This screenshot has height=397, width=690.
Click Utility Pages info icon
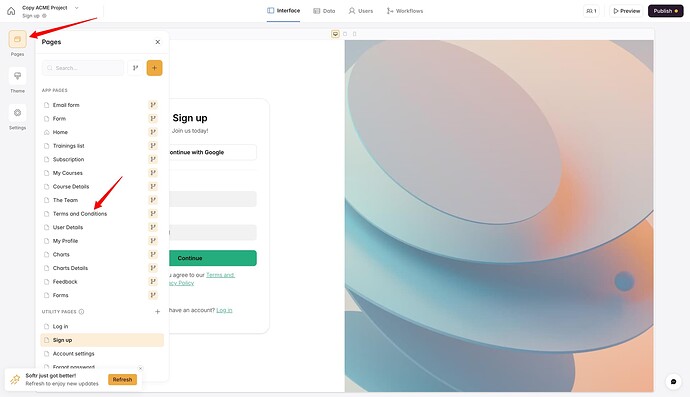click(x=81, y=312)
